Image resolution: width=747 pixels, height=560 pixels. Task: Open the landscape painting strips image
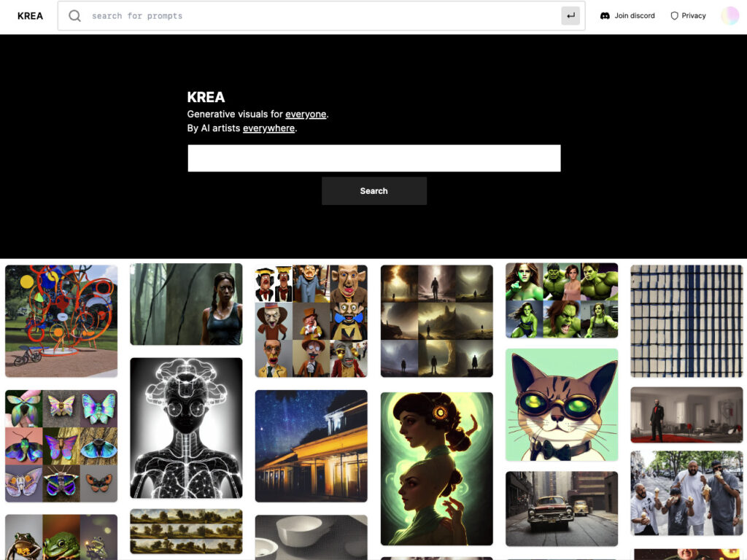pyautogui.click(x=186, y=532)
